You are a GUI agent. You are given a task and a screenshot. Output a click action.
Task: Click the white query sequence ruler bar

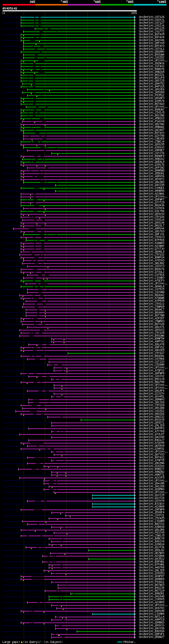click(69, 11)
